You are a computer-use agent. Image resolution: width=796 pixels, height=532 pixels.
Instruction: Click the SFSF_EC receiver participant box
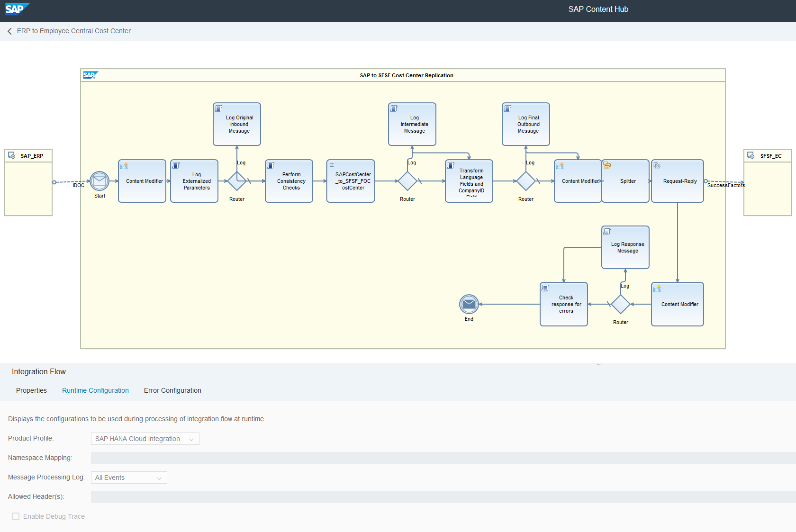(x=768, y=182)
